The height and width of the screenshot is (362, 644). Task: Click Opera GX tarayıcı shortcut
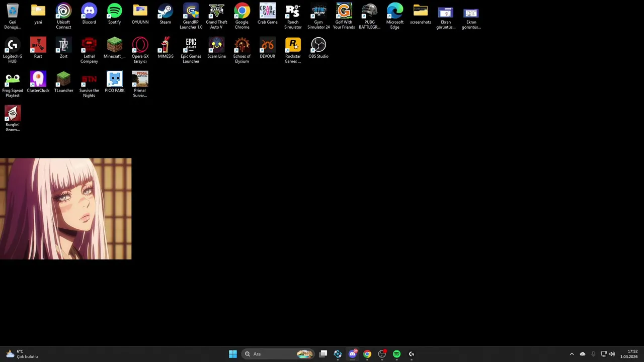click(x=140, y=50)
